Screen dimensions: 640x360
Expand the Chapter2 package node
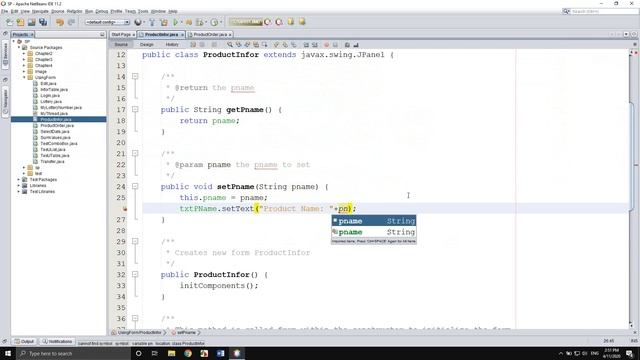coord(24,53)
